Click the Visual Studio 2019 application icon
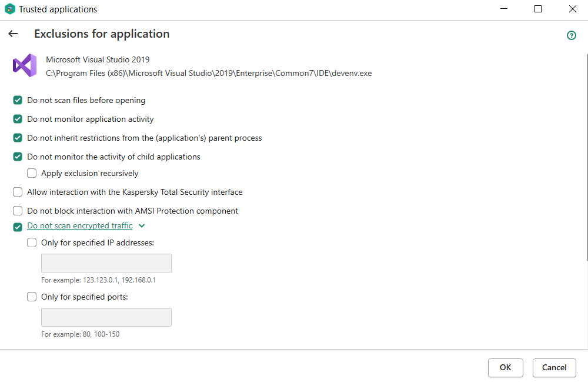Screen dimensions: 588x382 click(x=25, y=65)
